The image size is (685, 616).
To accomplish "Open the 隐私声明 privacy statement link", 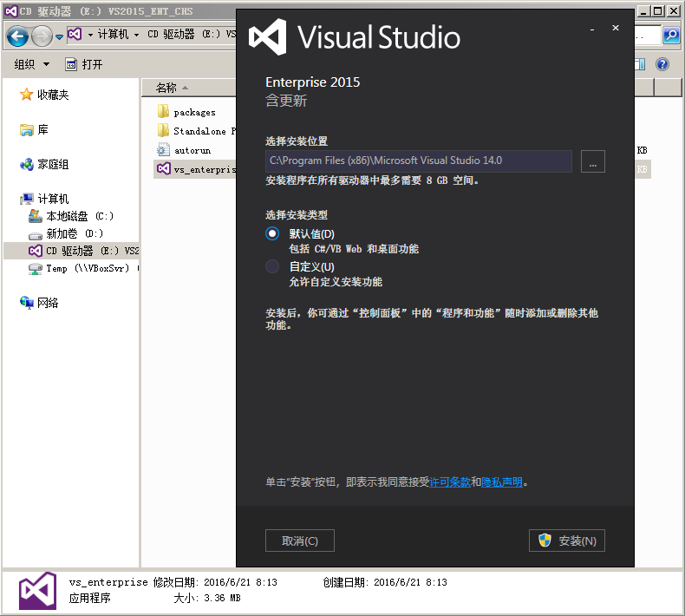I will point(502,482).
